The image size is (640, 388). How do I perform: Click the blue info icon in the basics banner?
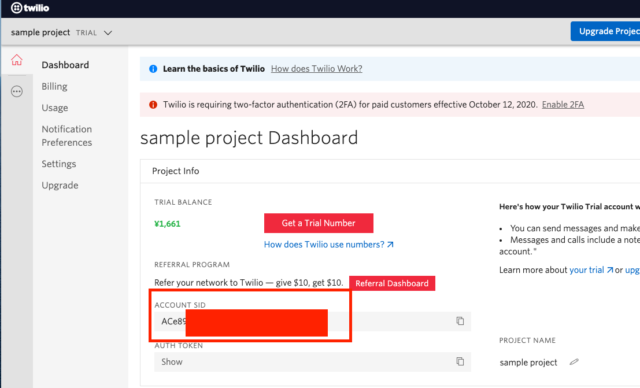pos(153,69)
